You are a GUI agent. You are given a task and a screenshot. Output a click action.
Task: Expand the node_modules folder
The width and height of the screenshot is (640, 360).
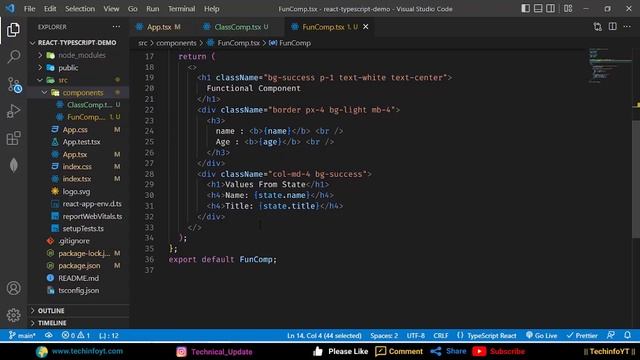click(x=82, y=55)
